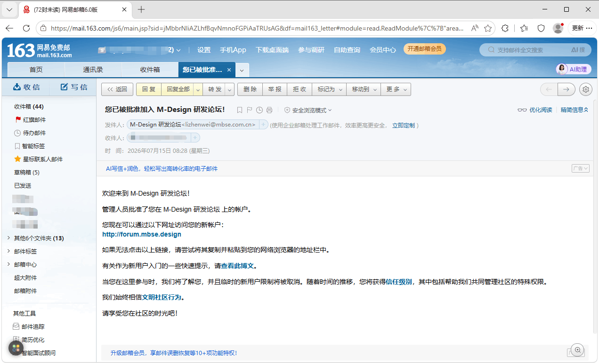Open the browser profile avatar
The width and height of the screenshot is (599, 364).
(558, 28)
